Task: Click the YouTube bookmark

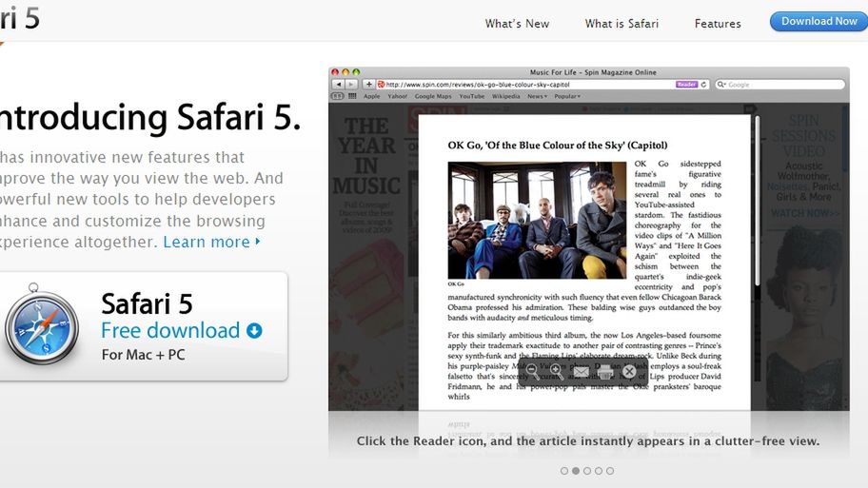Action: tap(472, 96)
